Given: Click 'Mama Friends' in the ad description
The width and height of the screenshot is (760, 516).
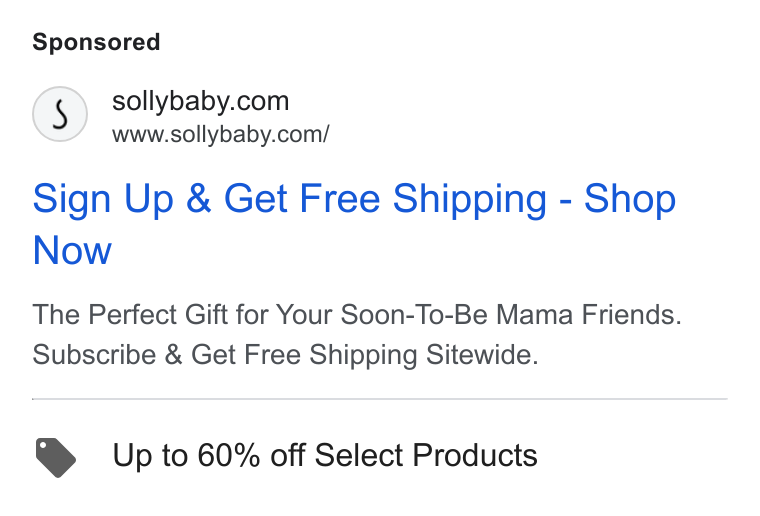Looking at the screenshot, I should [x=589, y=314].
